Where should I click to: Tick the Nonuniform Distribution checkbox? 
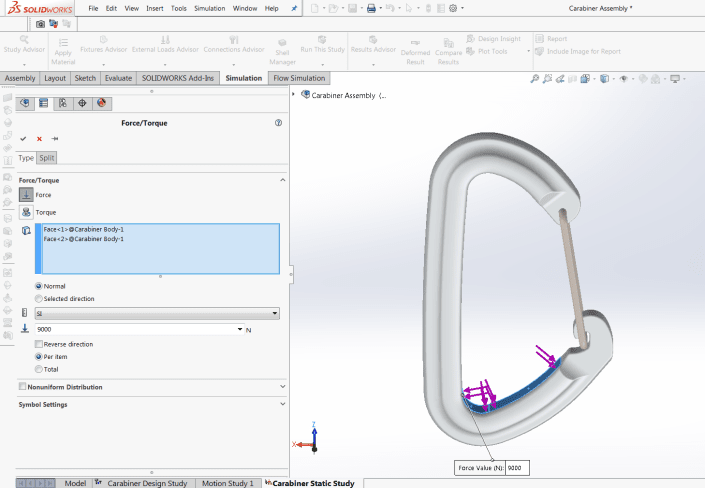pyautogui.click(x=23, y=387)
